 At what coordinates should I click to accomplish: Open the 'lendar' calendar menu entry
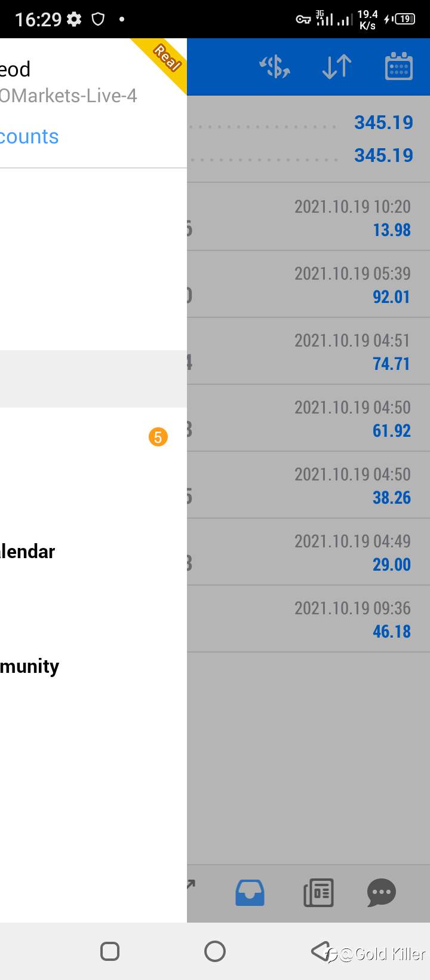coord(27,552)
